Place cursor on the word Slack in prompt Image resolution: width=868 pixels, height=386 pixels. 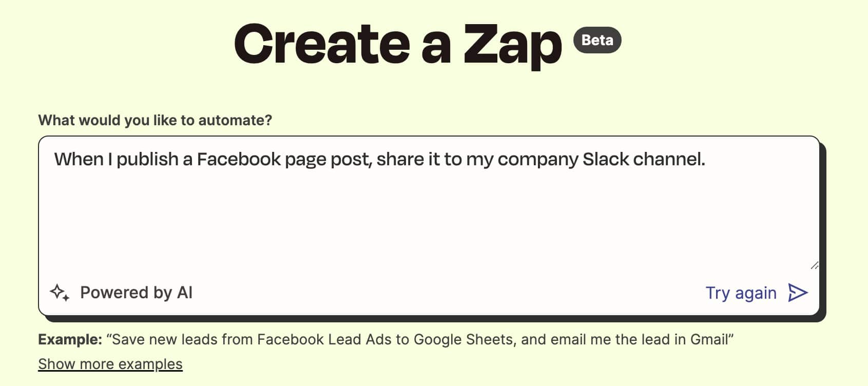pyautogui.click(x=605, y=160)
